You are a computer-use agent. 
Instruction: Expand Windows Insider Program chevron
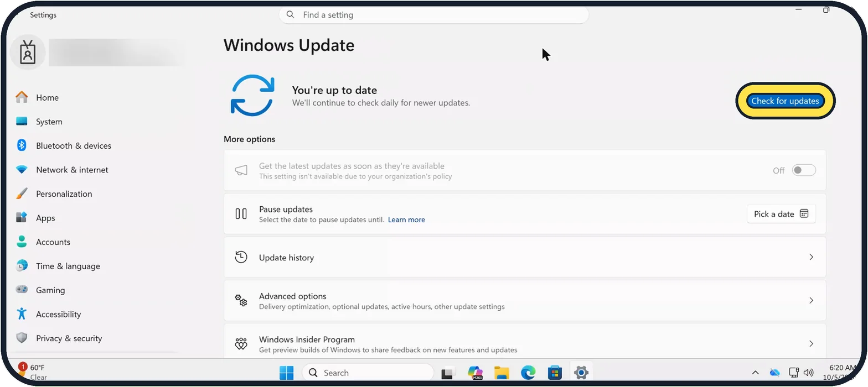click(811, 343)
